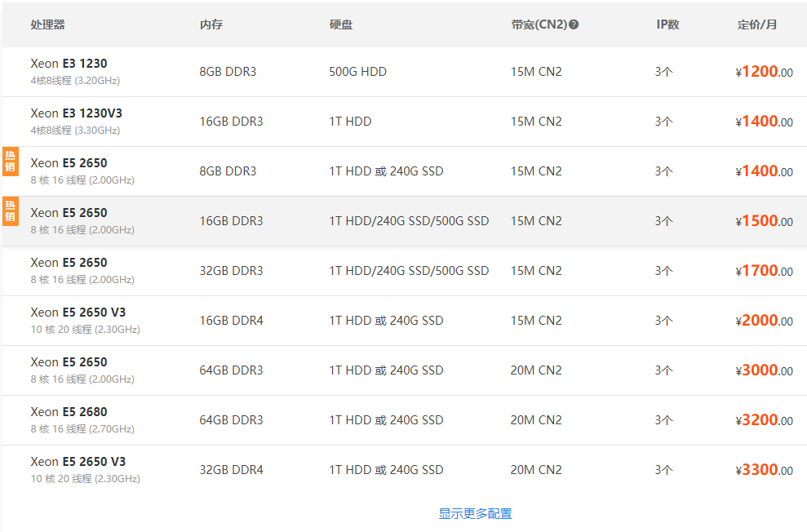807x532 pixels.
Task: Click the 4核8线程 (3.30GHz) spec text
Action: coord(75,131)
